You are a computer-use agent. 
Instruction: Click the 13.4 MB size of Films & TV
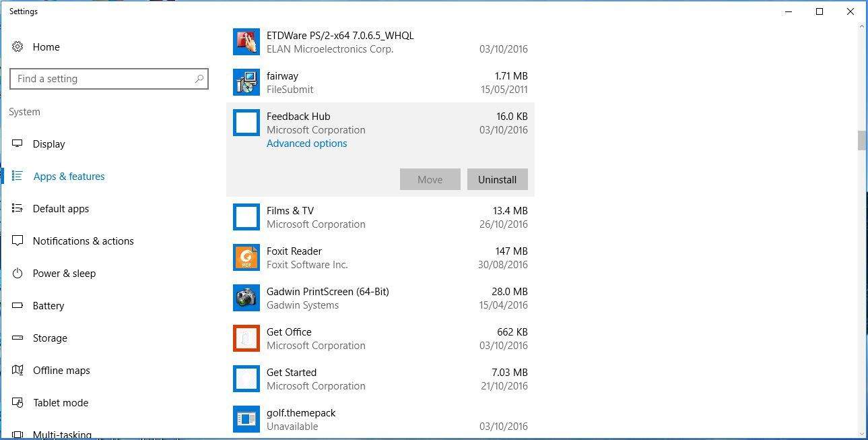tap(510, 210)
